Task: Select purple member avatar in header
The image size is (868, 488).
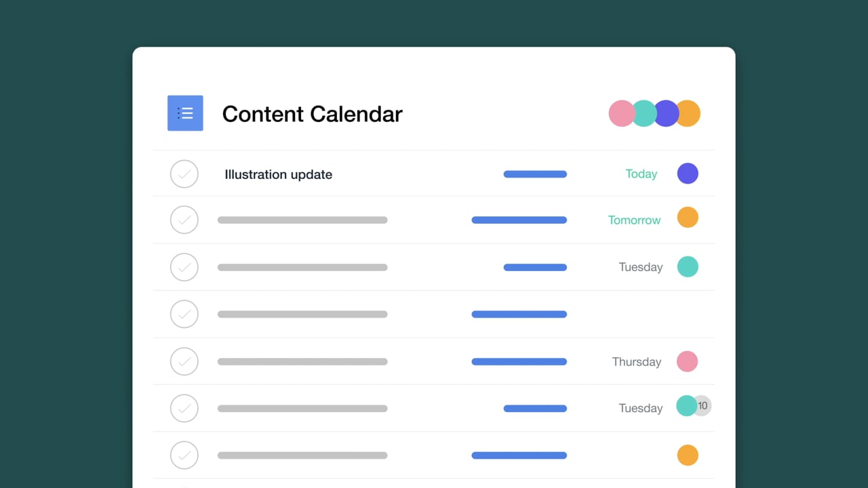Action: point(665,113)
